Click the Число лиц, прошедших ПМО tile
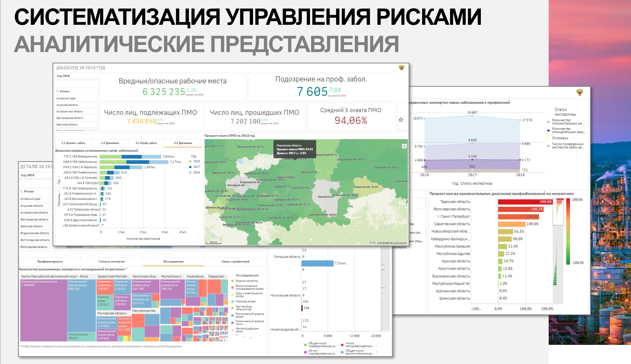631x364 pixels. pyautogui.click(x=254, y=117)
